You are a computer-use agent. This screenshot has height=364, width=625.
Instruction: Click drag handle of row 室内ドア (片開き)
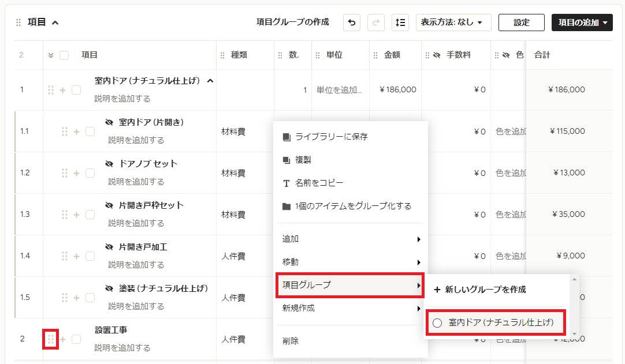[65, 132]
